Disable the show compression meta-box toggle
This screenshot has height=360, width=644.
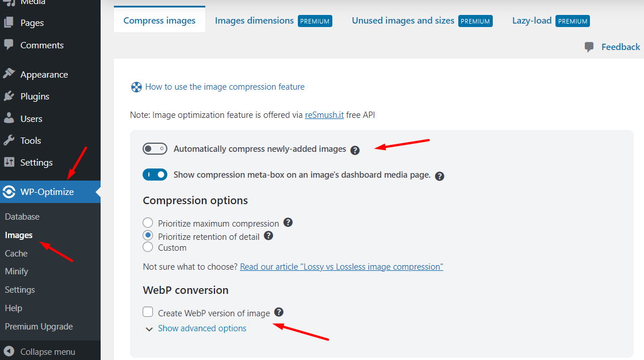[155, 174]
